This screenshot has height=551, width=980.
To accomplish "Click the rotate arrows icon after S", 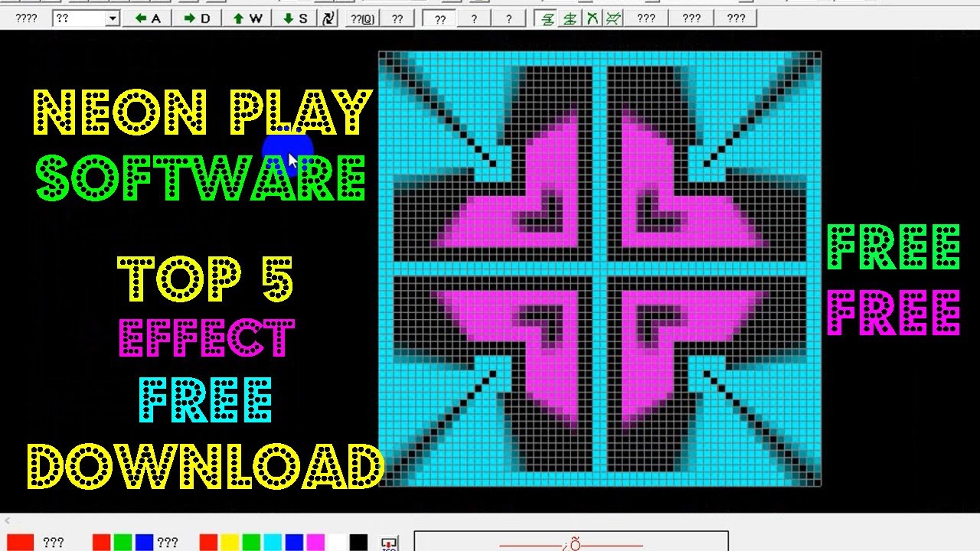I will (x=328, y=18).
